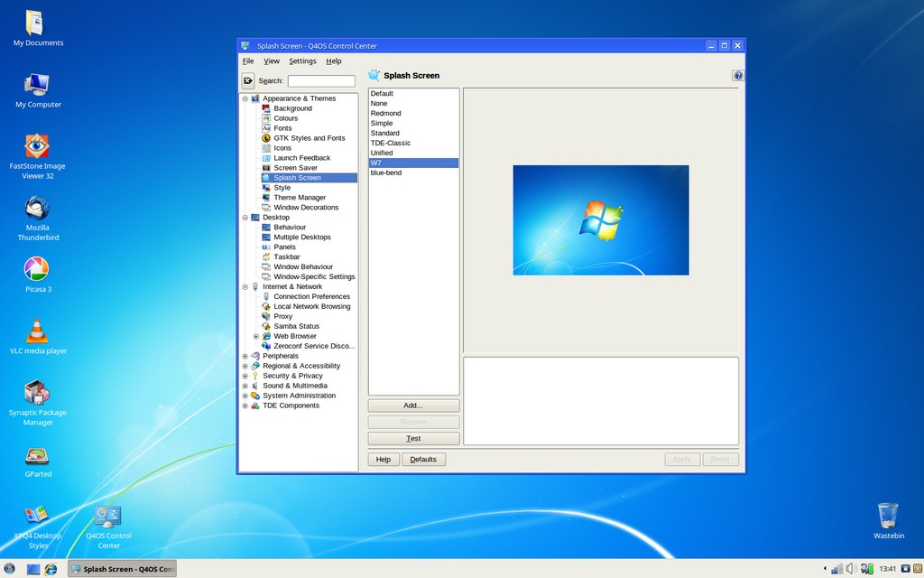Click the clear search icon beside Search
The width and height of the screenshot is (924, 578).
[248, 80]
